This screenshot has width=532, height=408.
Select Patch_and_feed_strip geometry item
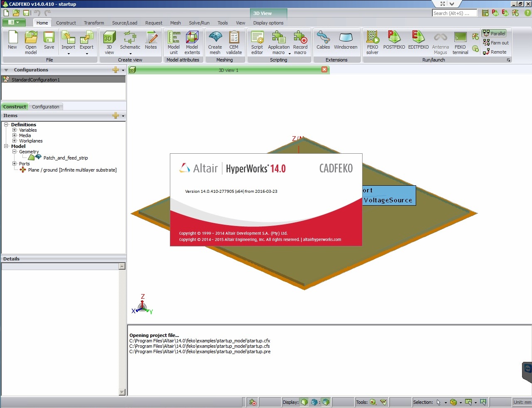click(66, 158)
